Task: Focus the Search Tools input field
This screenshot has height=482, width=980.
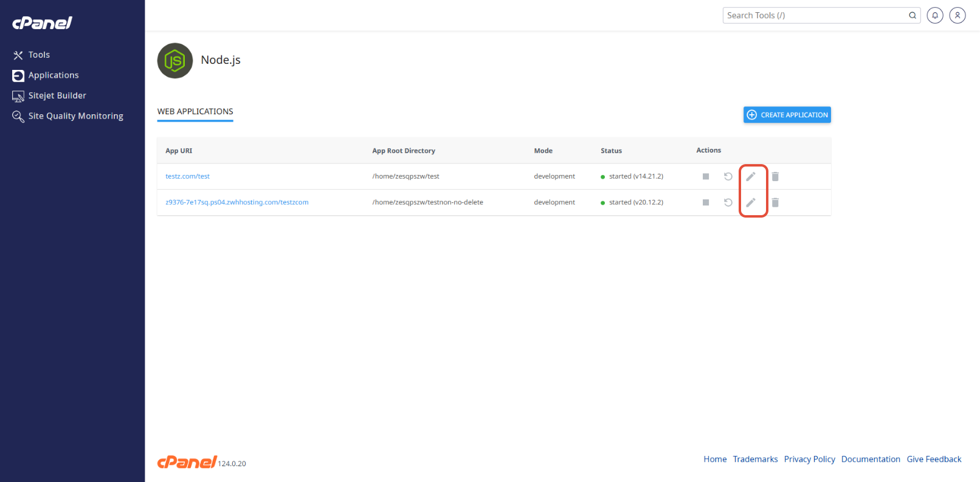Action: pos(815,15)
